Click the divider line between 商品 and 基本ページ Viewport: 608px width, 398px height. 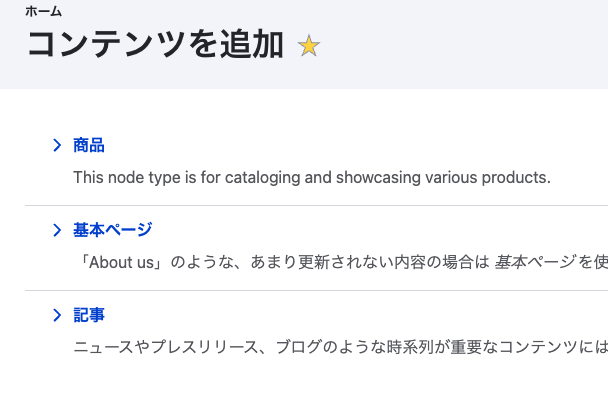coord(316,206)
